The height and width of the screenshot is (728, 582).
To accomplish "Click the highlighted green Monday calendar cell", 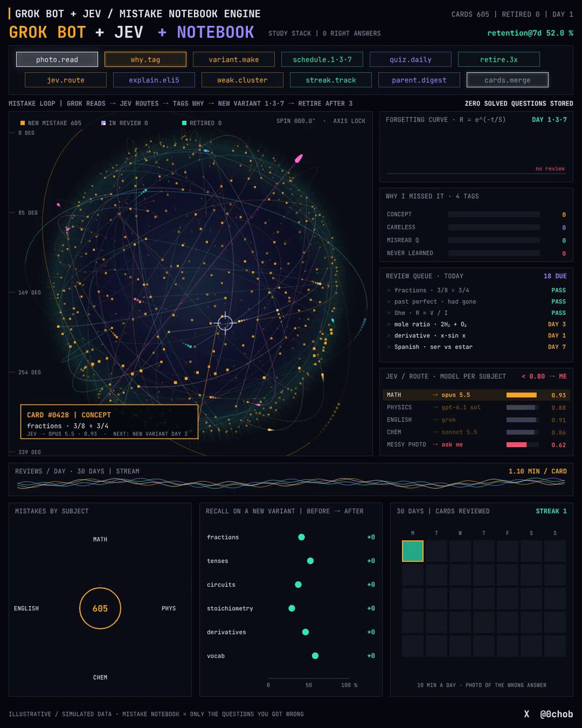I will pos(413,551).
